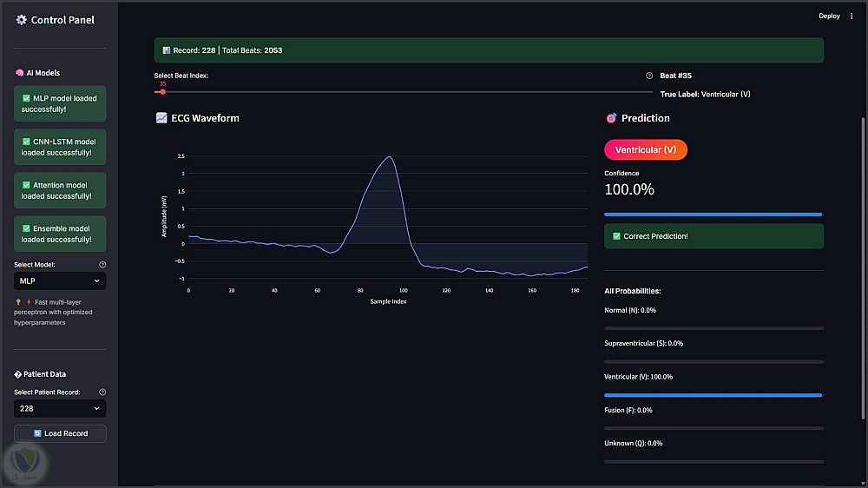Screen dimensions: 868x488
Task: Click the Ventricular (V) prediction badge
Action: click(645, 150)
